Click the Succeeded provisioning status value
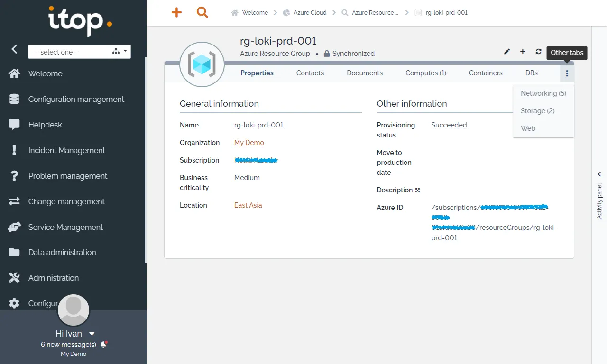Screen dimensions: 607x364 point(449,125)
